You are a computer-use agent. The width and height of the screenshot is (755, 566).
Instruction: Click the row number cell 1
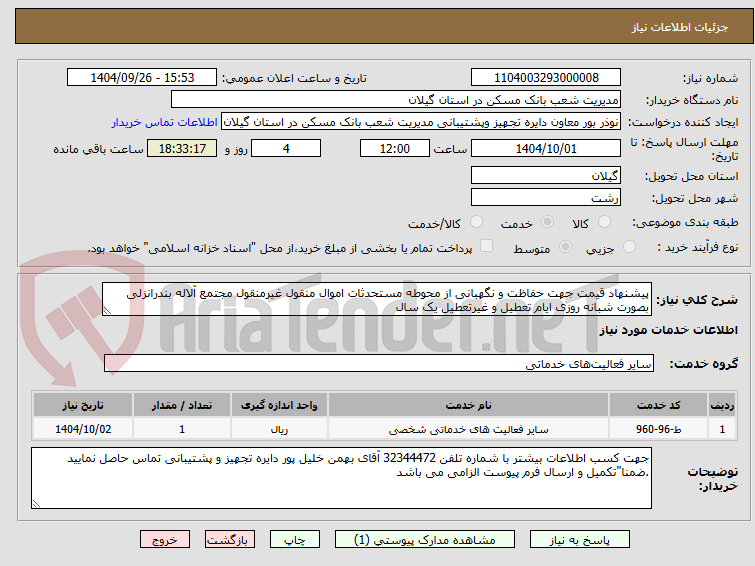[x=722, y=429]
